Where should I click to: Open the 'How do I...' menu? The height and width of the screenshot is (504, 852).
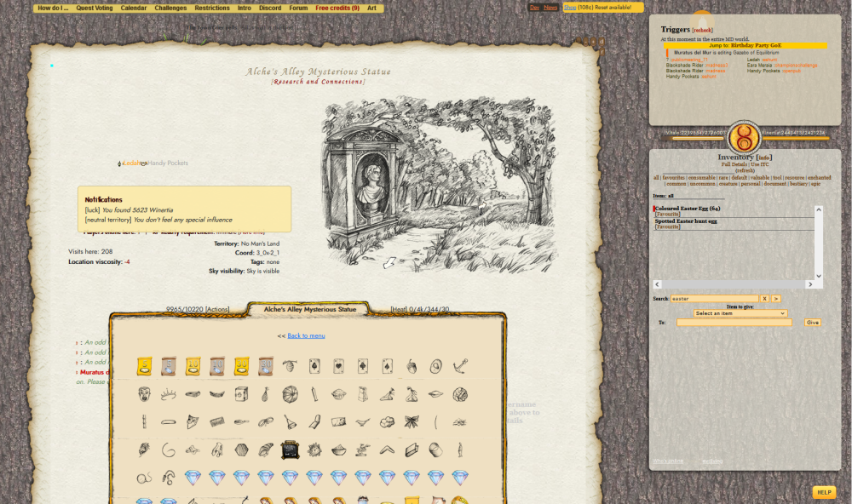[53, 8]
